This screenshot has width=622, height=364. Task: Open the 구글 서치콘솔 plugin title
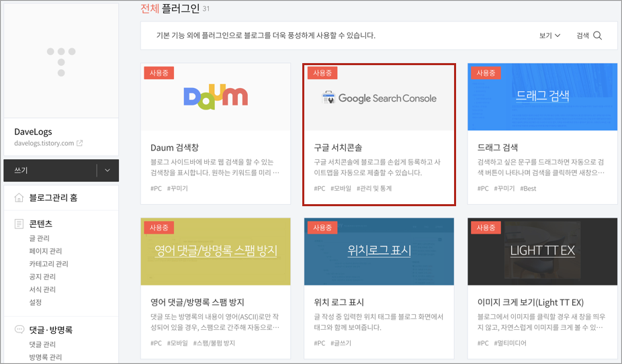[x=338, y=148]
